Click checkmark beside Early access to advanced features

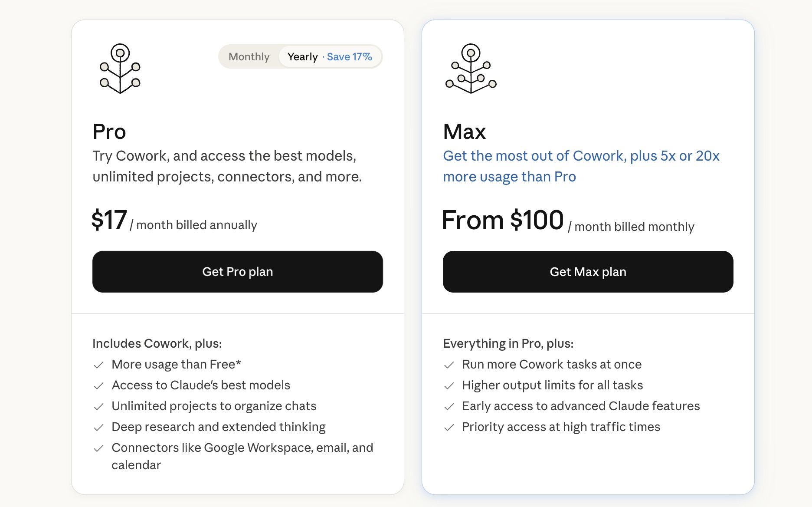click(449, 407)
